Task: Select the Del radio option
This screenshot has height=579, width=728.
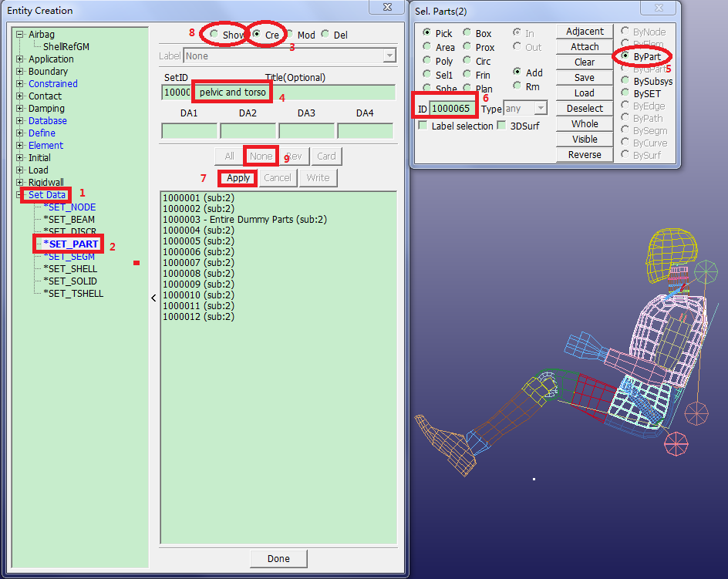Action: coord(325,35)
